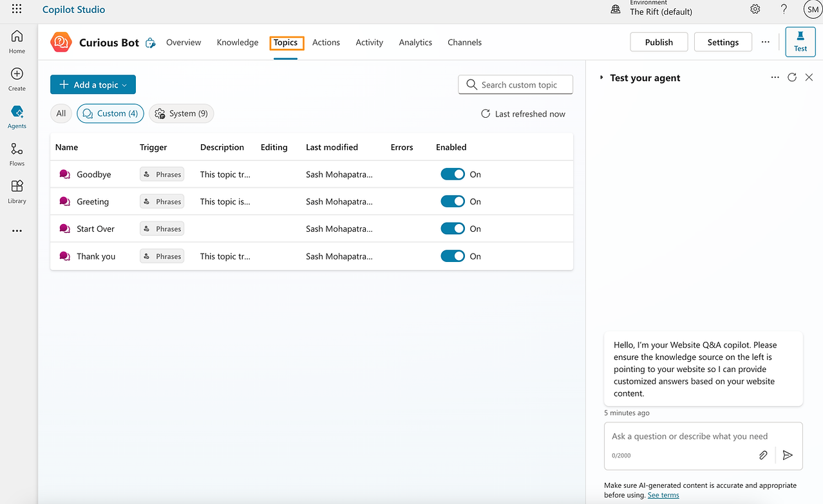Click the Name column header
823x504 pixels.
coord(66,147)
